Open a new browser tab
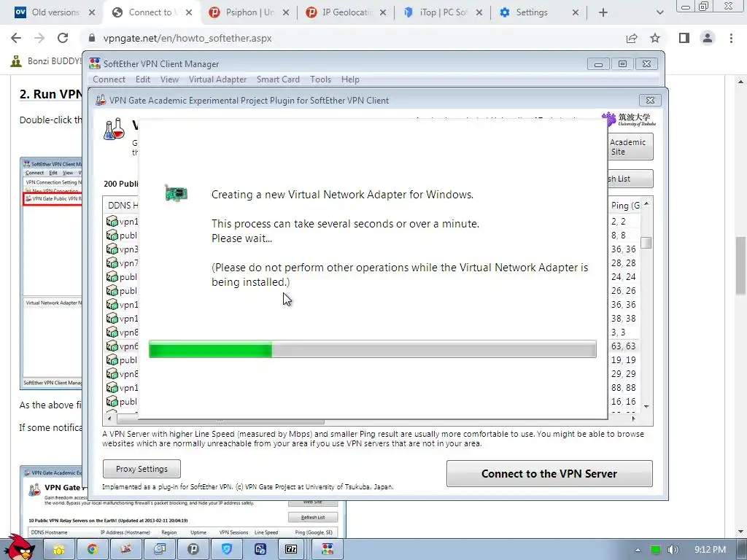747x560 pixels. (x=603, y=12)
